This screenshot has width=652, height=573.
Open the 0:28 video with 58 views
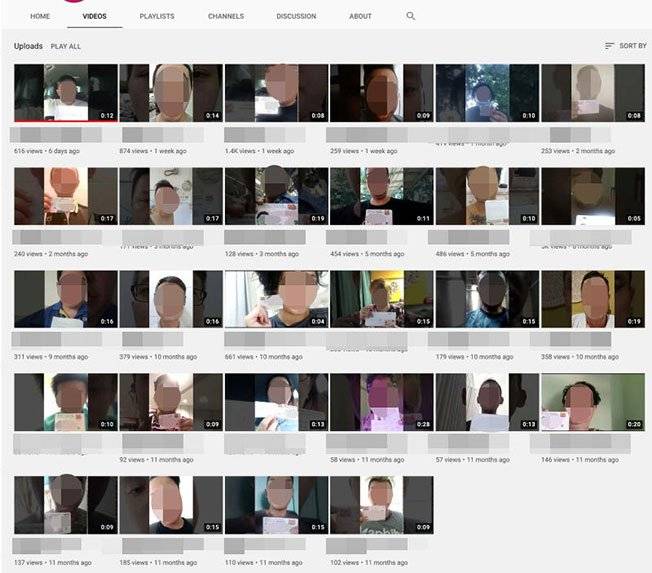point(381,402)
